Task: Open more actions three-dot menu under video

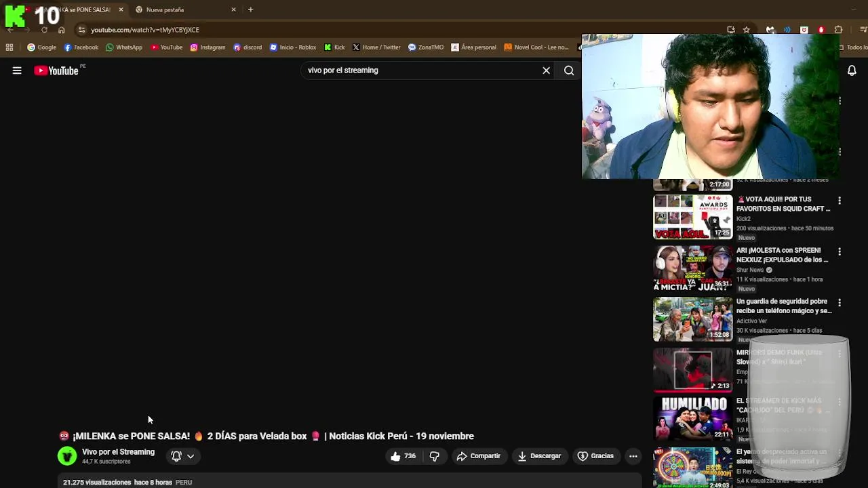Action: pyautogui.click(x=633, y=456)
